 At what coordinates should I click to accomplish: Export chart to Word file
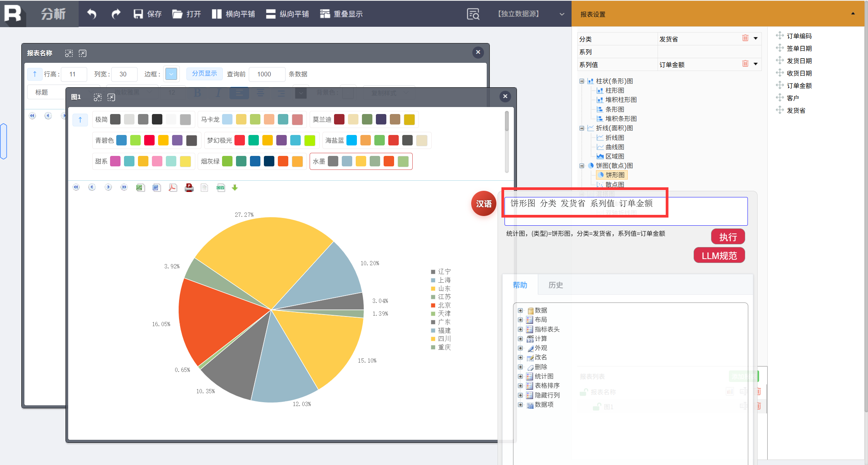157,188
